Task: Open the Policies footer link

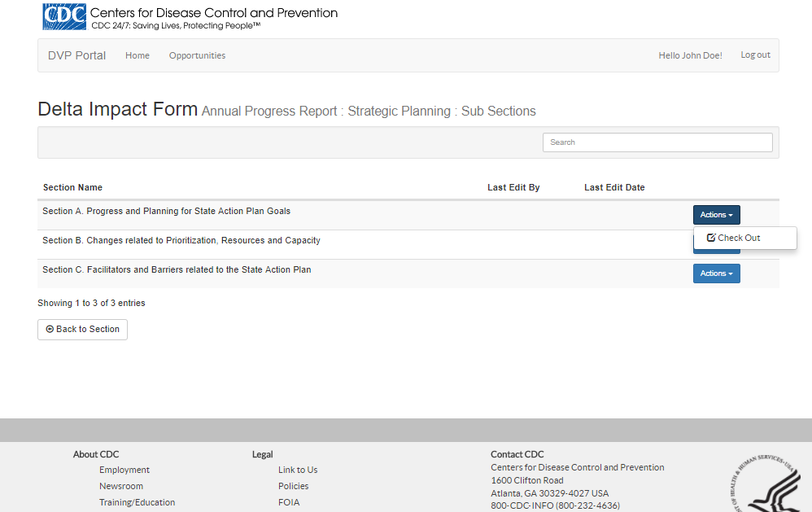Action: coord(293,486)
